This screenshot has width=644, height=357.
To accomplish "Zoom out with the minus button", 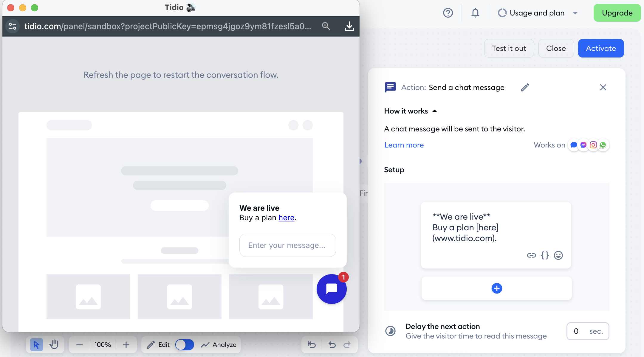I will [79, 345].
